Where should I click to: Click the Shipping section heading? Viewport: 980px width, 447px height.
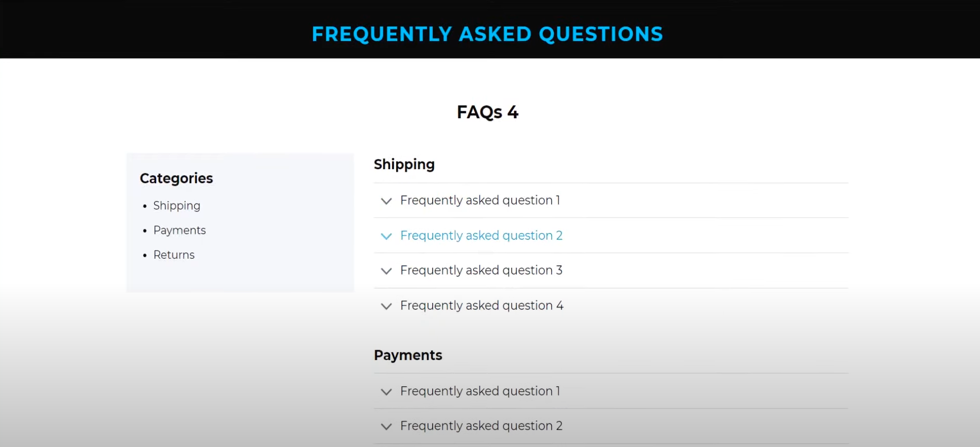click(x=404, y=165)
